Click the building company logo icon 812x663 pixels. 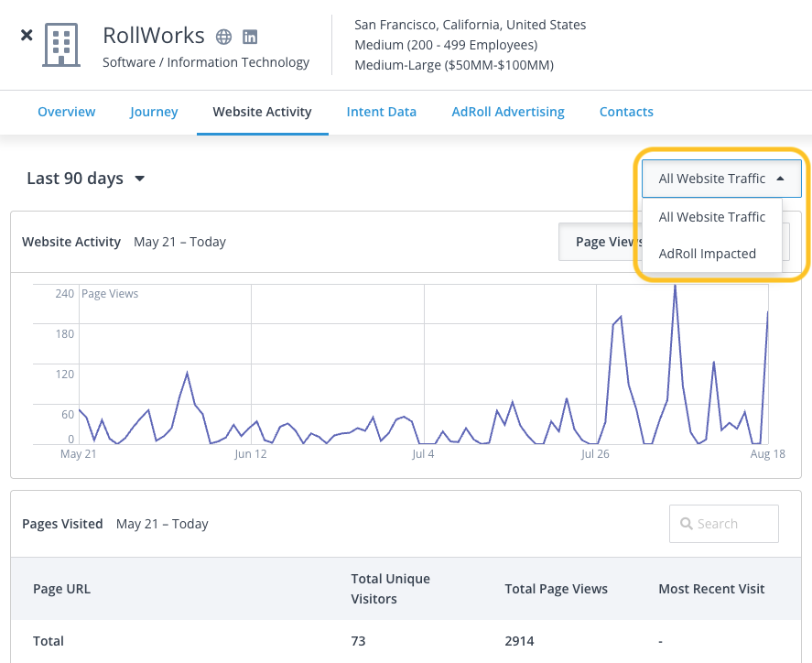coord(61,45)
